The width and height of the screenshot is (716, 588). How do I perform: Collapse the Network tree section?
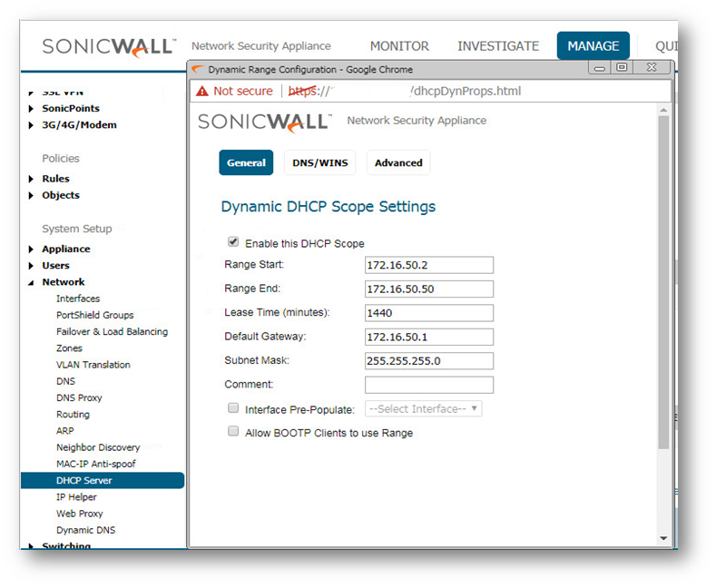point(32,282)
